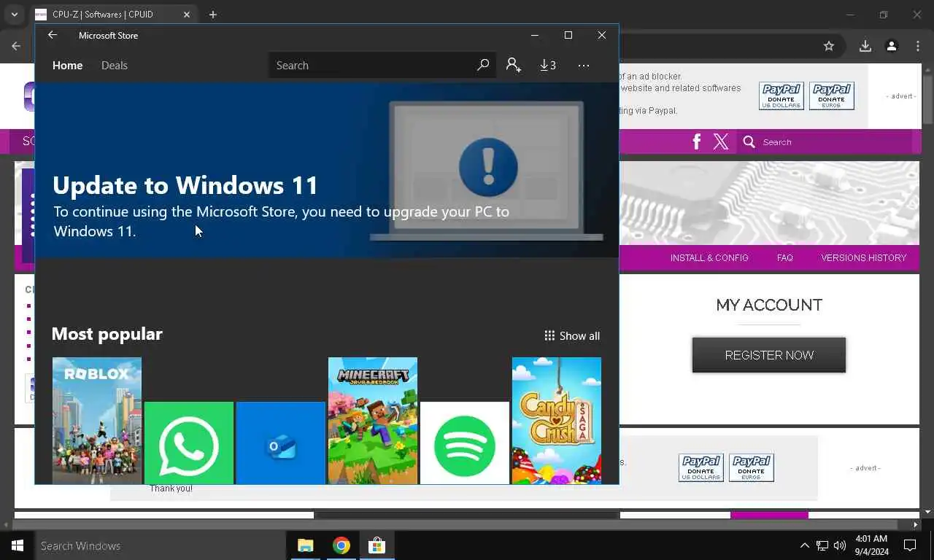Image resolution: width=934 pixels, height=560 pixels.
Task: Open CPUID Facebook page icon
Action: [697, 141]
